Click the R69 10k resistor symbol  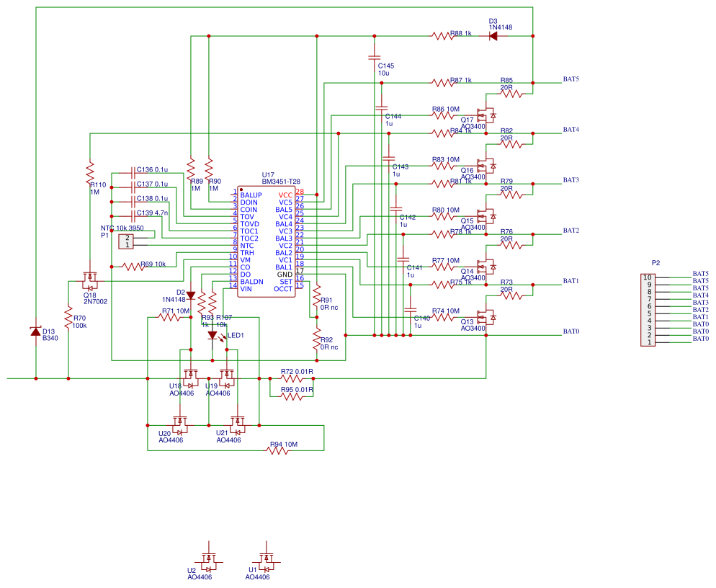click(133, 267)
